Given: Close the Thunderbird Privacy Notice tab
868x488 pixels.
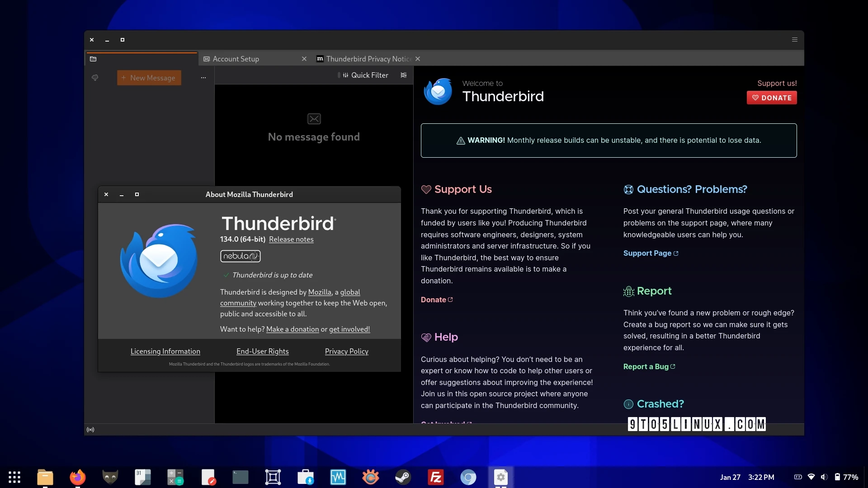Looking at the screenshot, I should [418, 59].
